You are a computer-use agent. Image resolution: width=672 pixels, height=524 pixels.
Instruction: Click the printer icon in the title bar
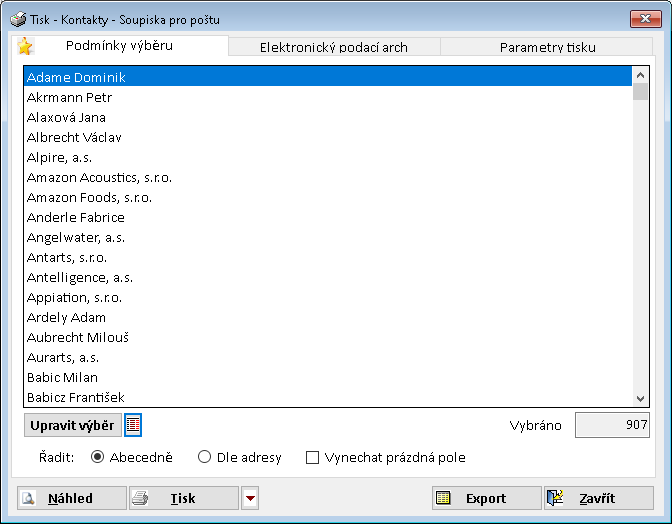click(x=17, y=19)
